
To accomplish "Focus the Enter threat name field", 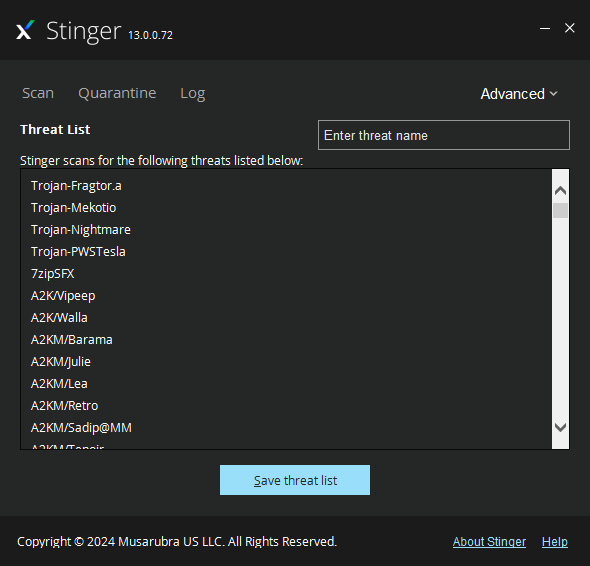I will (x=444, y=135).
